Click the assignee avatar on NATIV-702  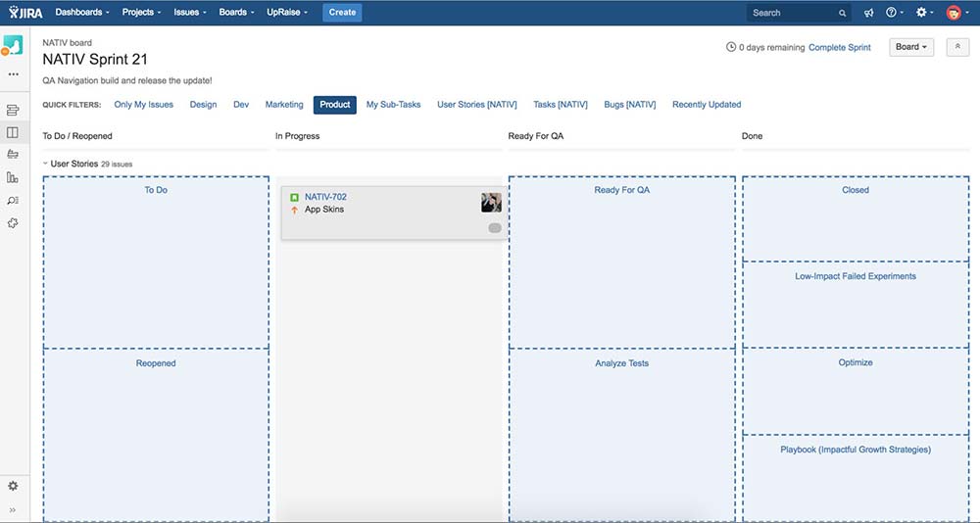tap(491, 203)
